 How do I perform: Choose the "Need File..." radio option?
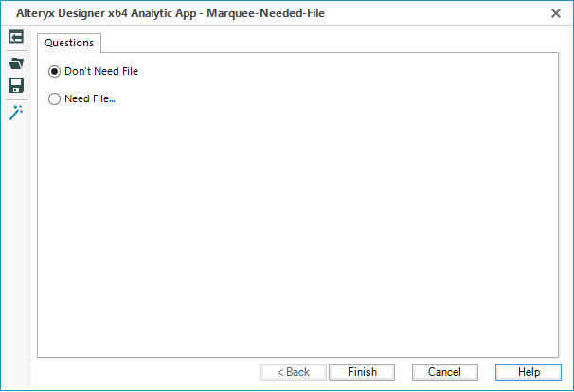54,98
